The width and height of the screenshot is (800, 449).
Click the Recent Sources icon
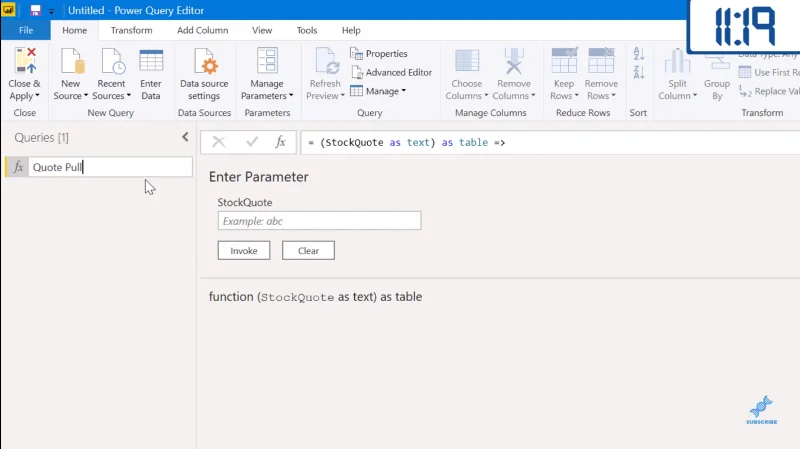click(112, 61)
